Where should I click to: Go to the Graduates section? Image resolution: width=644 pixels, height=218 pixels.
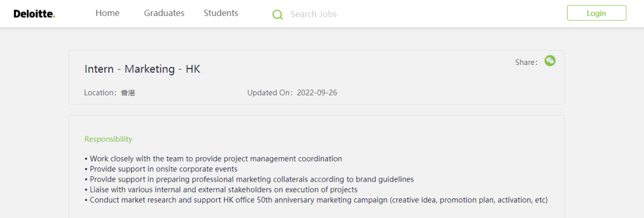click(165, 13)
